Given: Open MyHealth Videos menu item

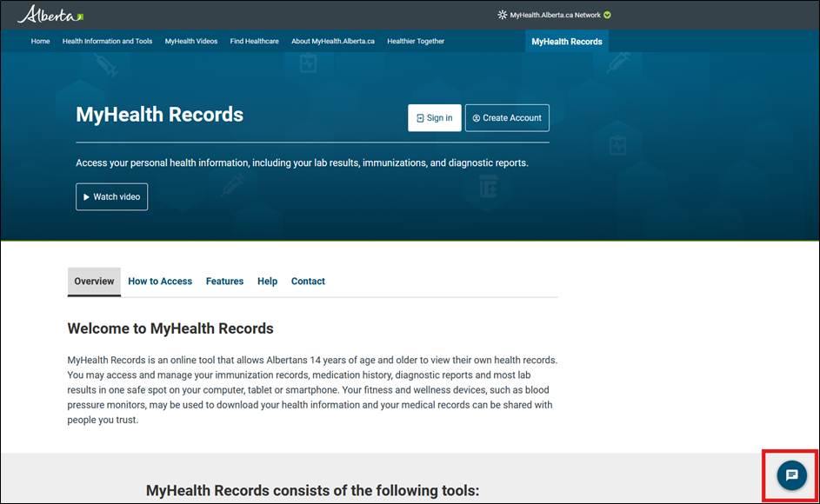Looking at the screenshot, I should coord(191,42).
